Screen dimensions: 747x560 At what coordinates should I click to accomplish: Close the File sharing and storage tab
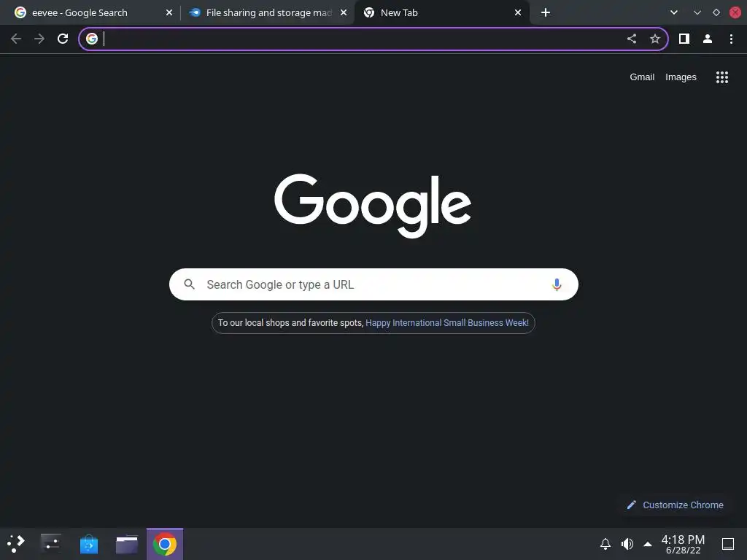click(x=344, y=12)
